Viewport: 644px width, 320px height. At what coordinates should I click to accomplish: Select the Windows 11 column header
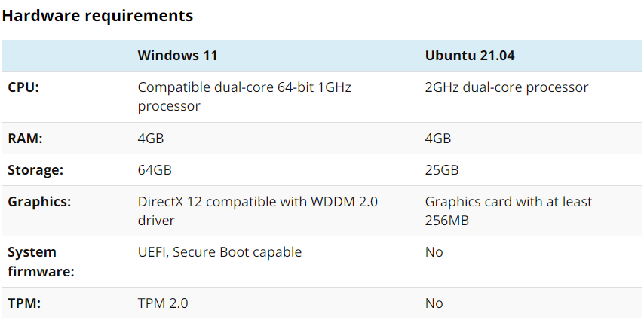pos(177,56)
